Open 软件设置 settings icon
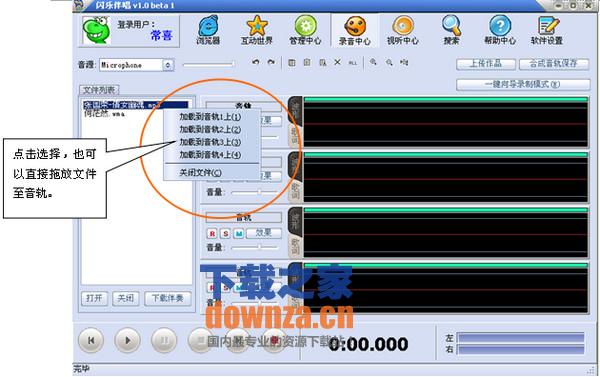Screen dimensions: 600x377 pos(547,30)
